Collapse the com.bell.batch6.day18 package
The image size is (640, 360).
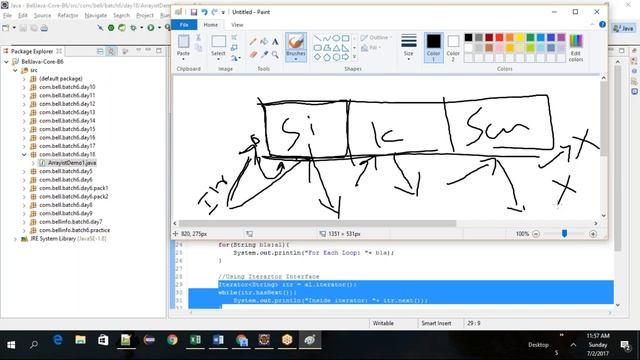click(24, 154)
